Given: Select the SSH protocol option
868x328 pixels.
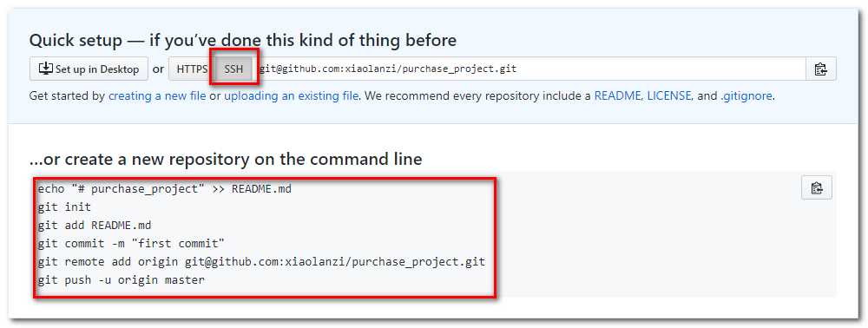Looking at the screenshot, I should (233, 69).
